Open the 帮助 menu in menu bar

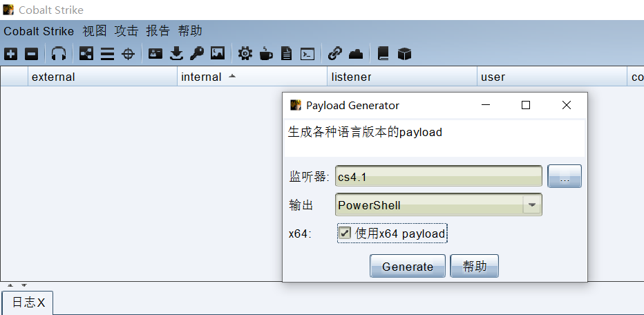190,31
